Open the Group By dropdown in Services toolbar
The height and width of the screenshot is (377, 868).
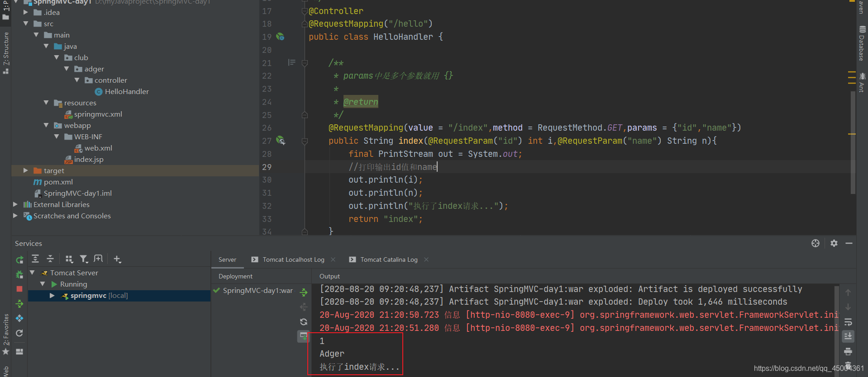point(69,259)
